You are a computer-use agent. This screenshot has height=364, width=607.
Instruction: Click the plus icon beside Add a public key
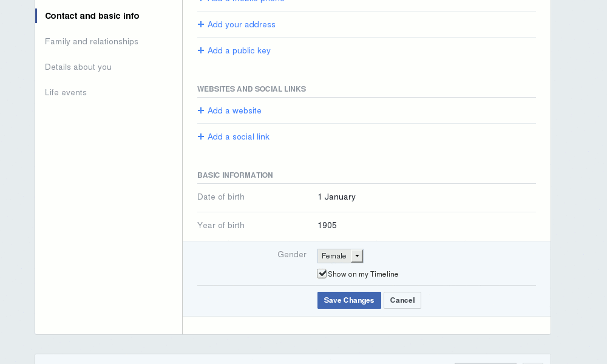(201, 51)
